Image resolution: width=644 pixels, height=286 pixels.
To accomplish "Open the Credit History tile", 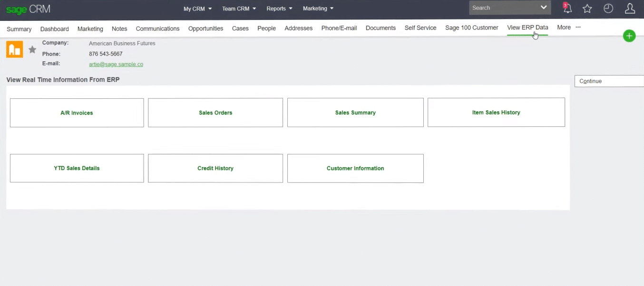I will pos(215,168).
